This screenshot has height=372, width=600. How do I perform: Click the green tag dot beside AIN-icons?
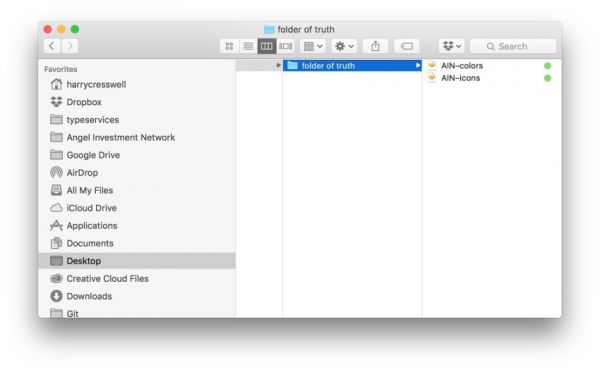(x=548, y=78)
